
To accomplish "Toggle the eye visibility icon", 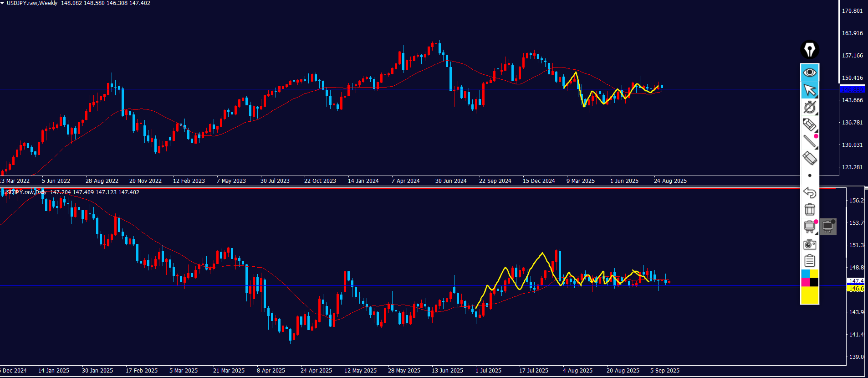I will coord(809,72).
